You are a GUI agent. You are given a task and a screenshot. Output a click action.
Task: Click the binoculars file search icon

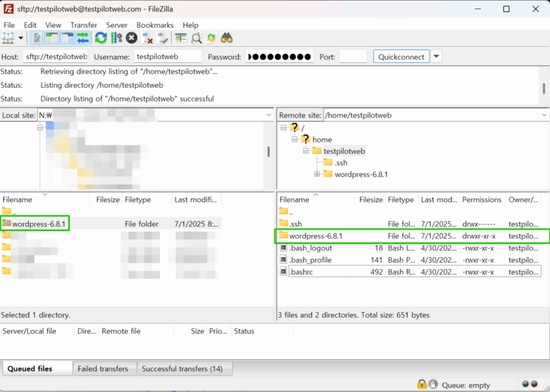[227, 38]
